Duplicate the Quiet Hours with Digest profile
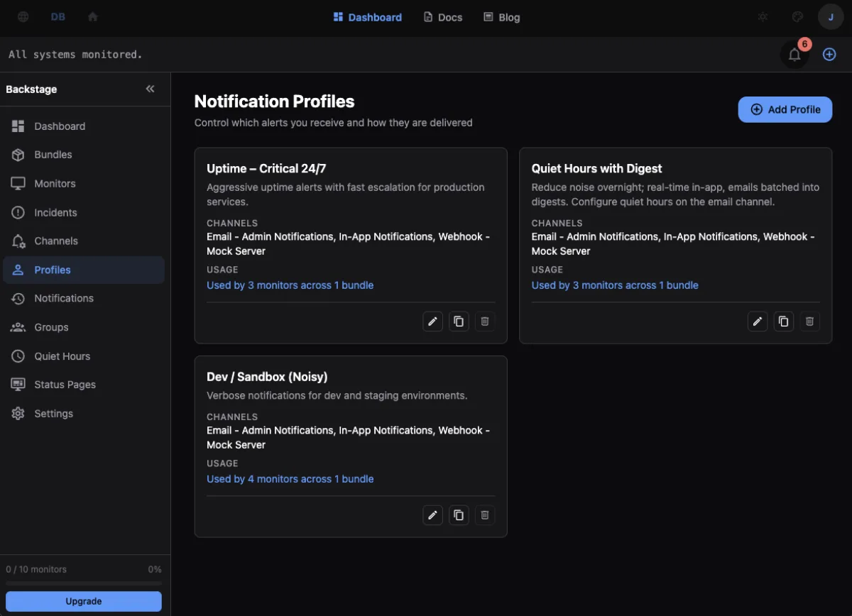 (783, 321)
